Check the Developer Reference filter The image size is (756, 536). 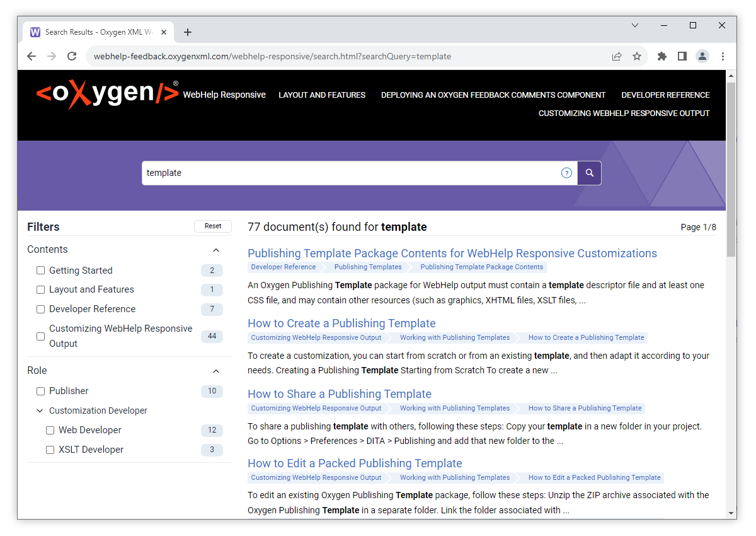pyautogui.click(x=40, y=310)
